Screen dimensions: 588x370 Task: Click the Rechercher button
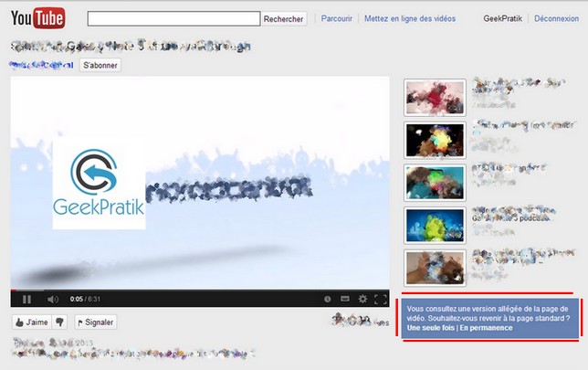283,19
